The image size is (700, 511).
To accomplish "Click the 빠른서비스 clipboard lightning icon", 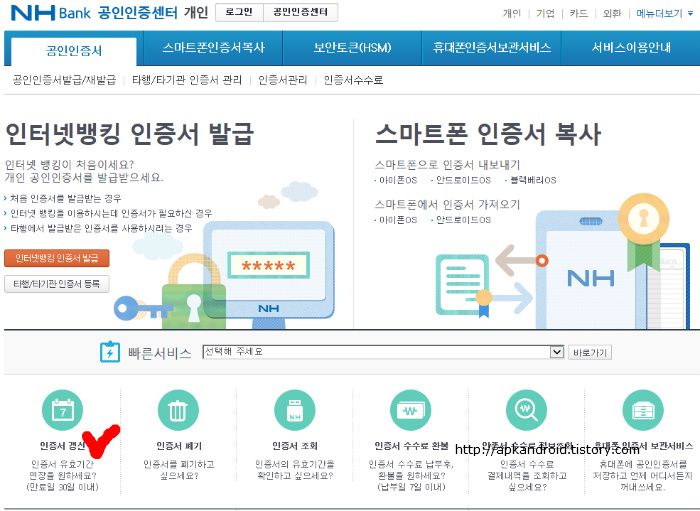I will point(109,352).
